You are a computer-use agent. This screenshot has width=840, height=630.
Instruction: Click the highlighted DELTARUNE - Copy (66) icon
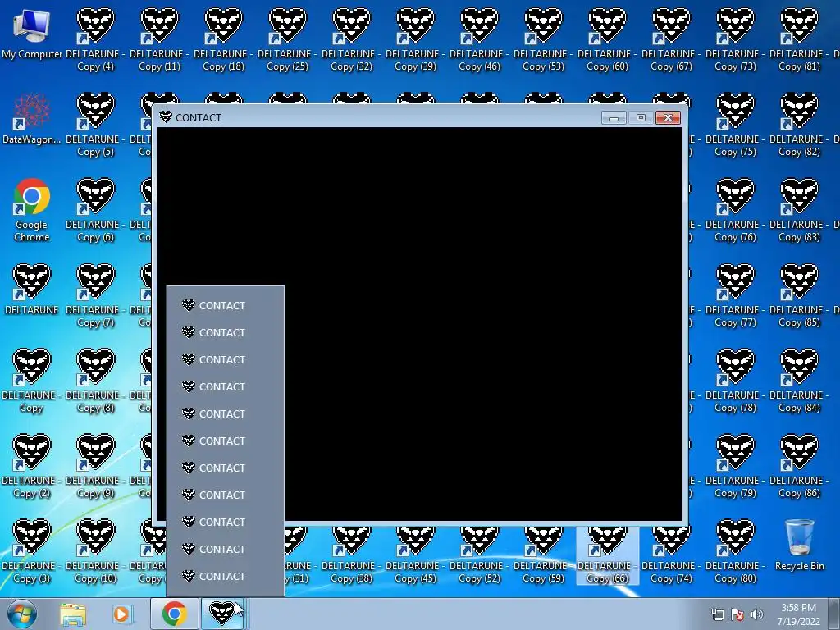607,555
